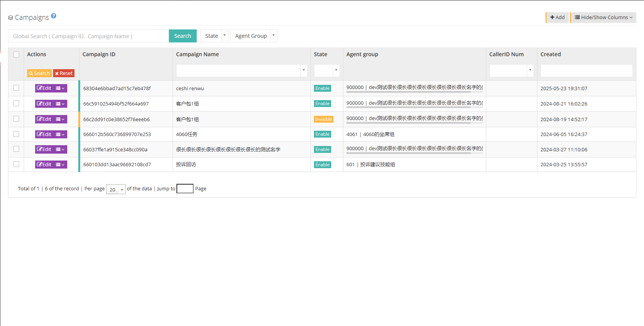This screenshot has height=326, width=644.
Task: Open the Campaign Name column filter dropdown
Action: point(242,70)
